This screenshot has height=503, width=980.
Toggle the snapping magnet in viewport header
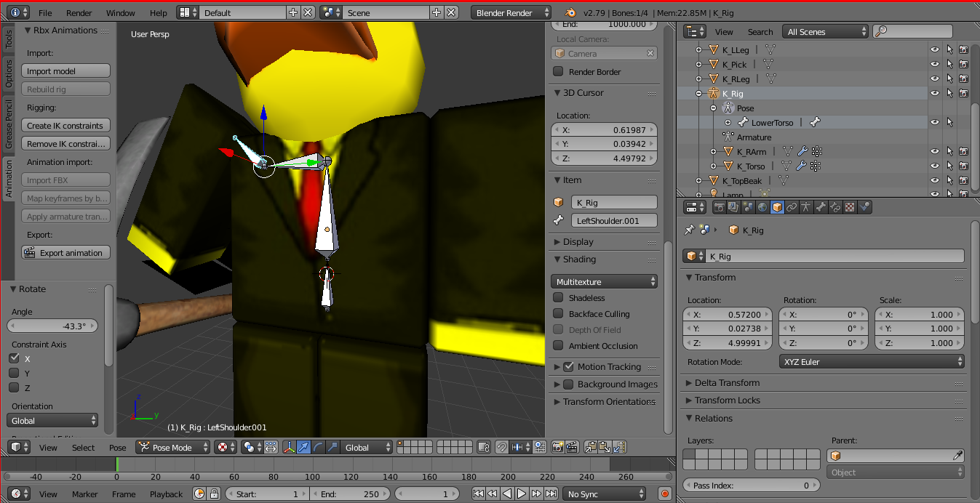coord(501,447)
